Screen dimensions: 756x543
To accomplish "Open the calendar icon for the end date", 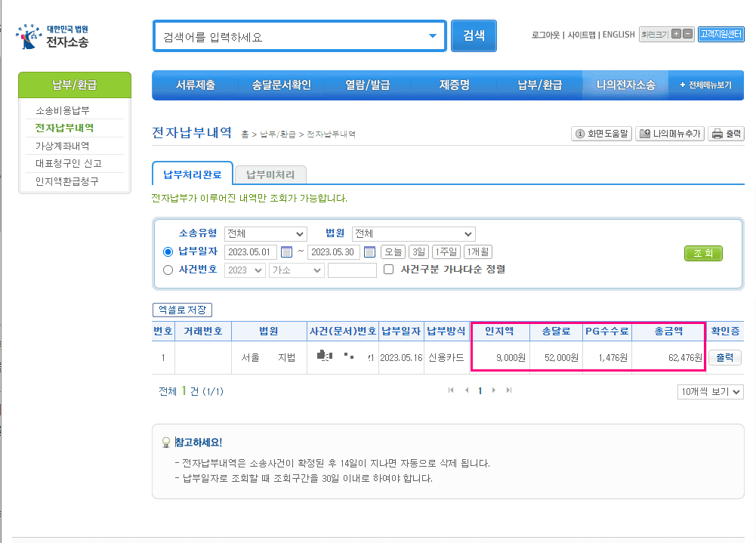I will click(x=369, y=251).
